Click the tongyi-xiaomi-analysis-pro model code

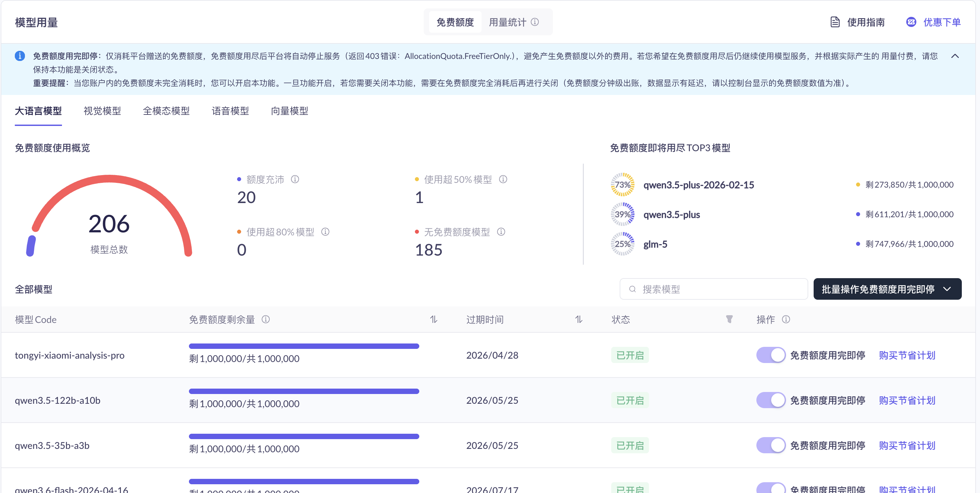click(x=70, y=355)
